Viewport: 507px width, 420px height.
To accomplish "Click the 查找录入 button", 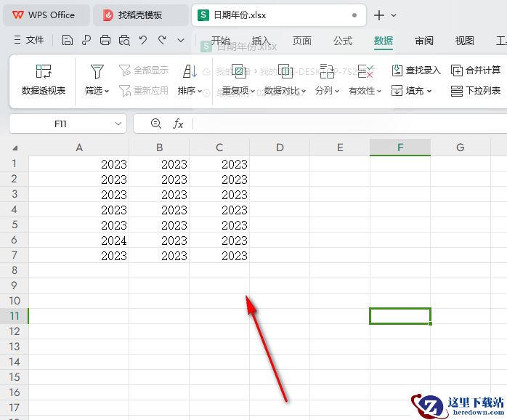I will [415, 70].
